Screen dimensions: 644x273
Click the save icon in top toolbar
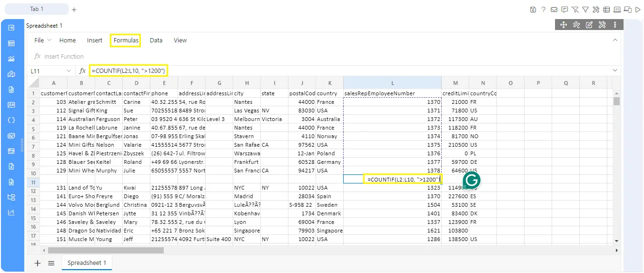(533, 9)
